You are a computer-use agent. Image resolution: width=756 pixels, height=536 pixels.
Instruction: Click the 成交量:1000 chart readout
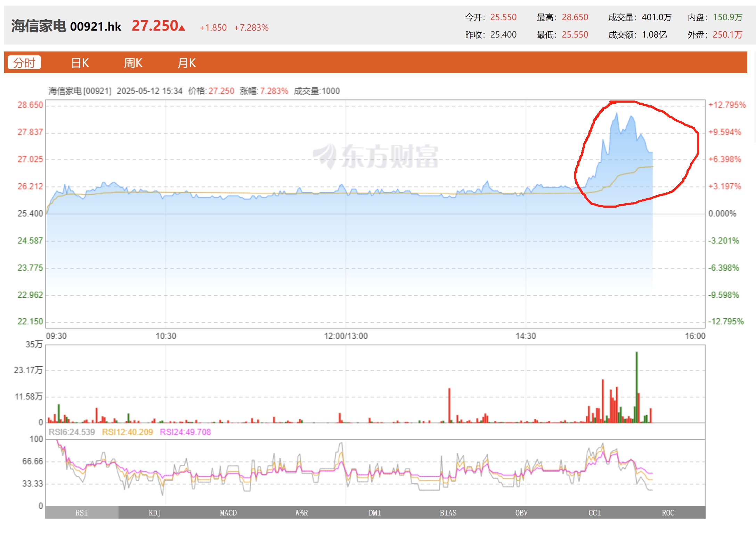pos(317,91)
